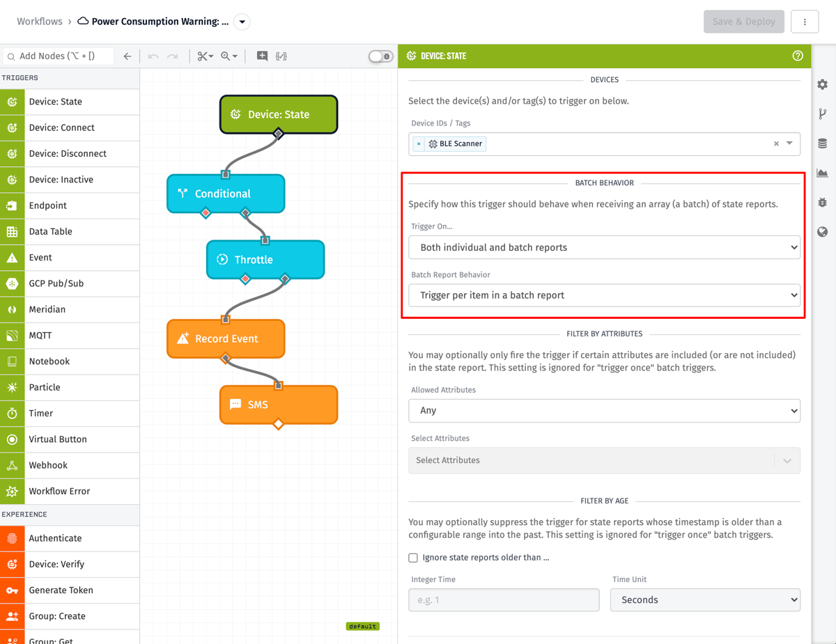This screenshot has height=644, width=836.
Task: Open the globals globe icon in sidebar
Action: pos(823,232)
